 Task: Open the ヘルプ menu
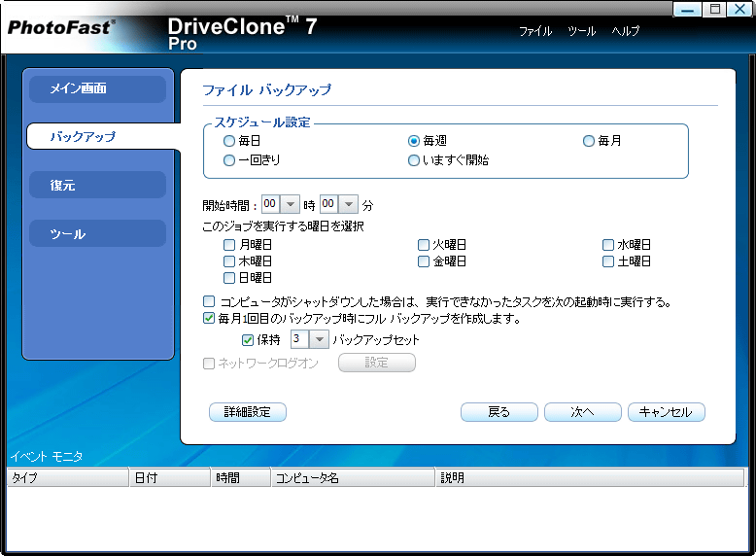tap(626, 31)
